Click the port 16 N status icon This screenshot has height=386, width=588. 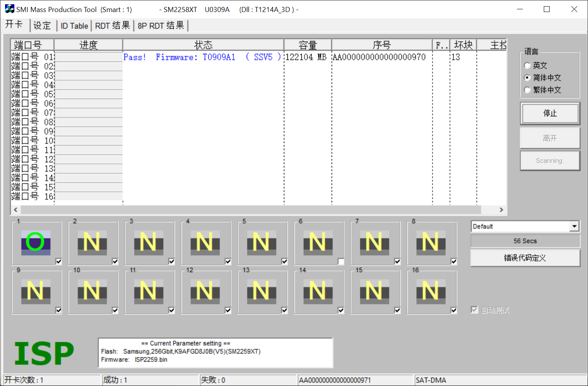(x=431, y=291)
